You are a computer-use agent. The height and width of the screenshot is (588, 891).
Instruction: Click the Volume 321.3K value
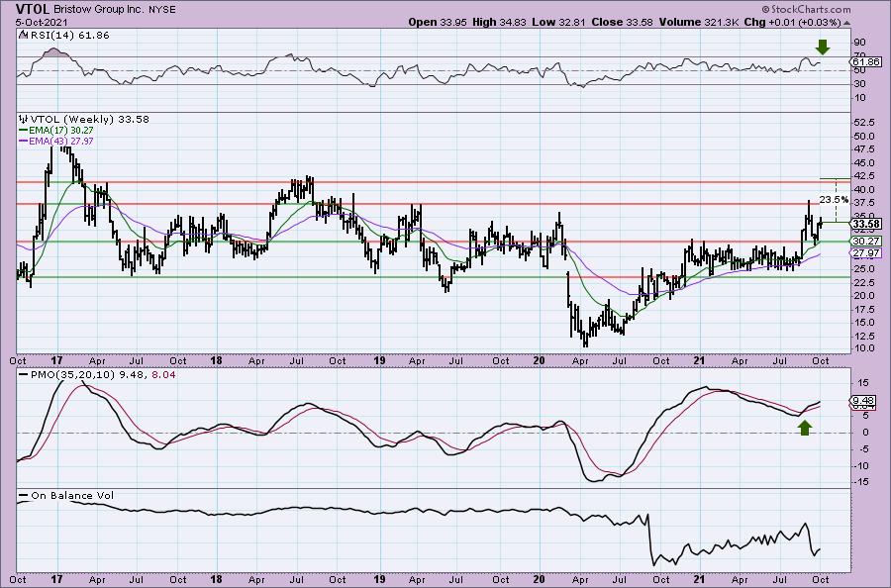tap(698, 22)
